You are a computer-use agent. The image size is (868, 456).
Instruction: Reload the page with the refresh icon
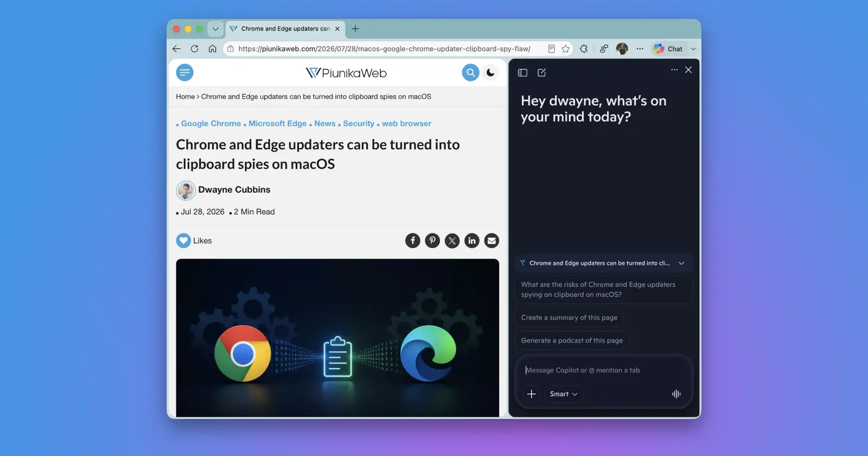[x=194, y=49]
